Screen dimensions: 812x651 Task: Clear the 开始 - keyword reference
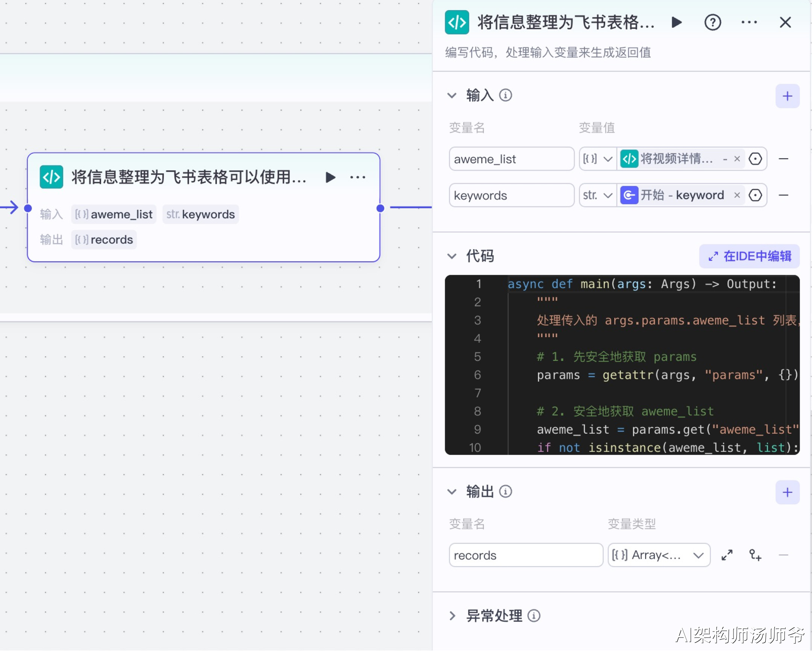[737, 195]
